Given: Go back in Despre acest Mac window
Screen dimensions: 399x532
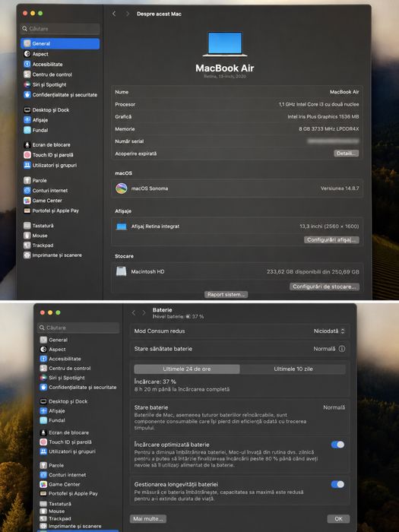Looking at the screenshot, I should click(x=114, y=14).
